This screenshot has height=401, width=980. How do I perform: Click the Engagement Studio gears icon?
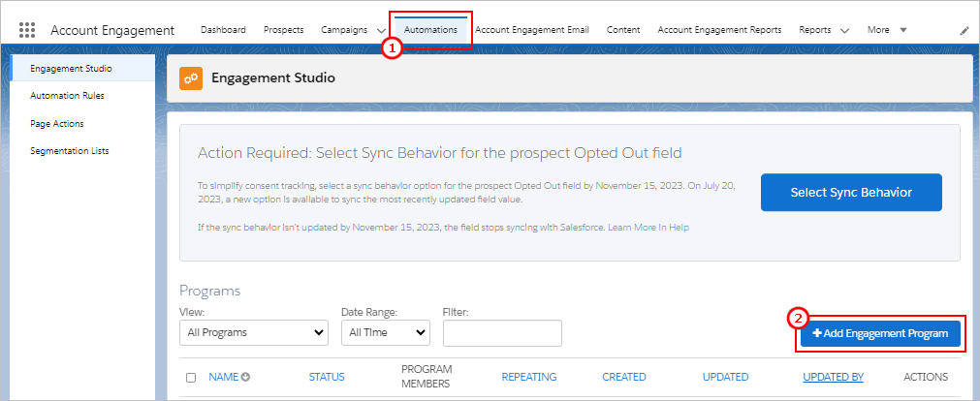click(191, 78)
